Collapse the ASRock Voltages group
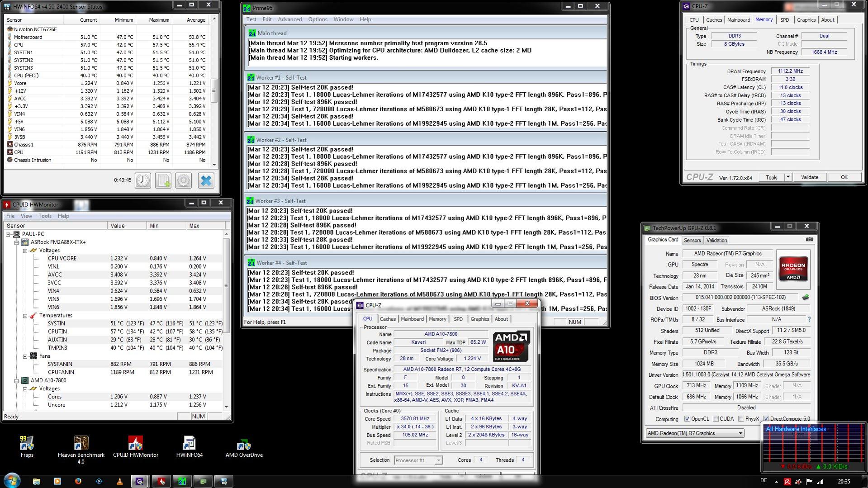The image size is (868, 488). 25,251
